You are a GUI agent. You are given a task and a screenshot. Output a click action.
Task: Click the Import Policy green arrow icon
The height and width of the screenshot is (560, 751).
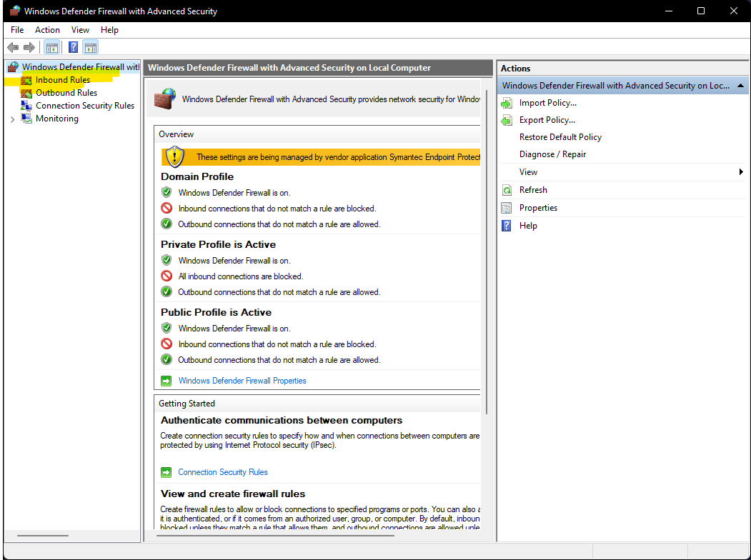coord(507,103)
